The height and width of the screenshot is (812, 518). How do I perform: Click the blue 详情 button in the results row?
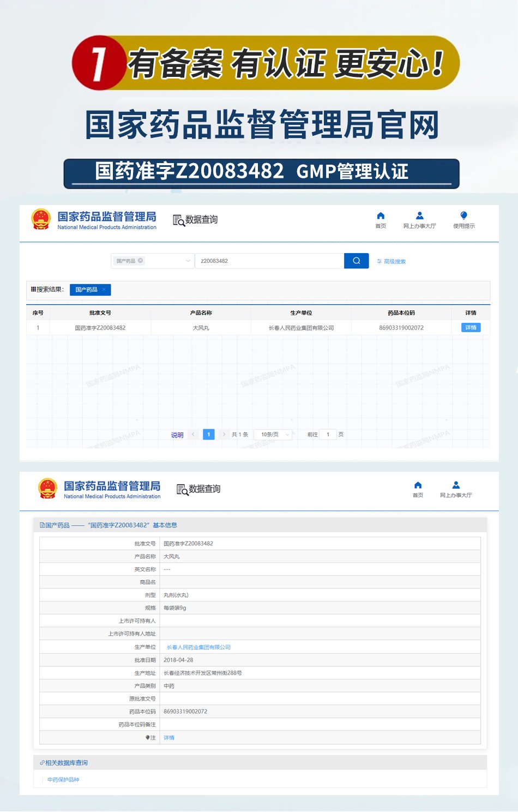[x=471, y=328]
